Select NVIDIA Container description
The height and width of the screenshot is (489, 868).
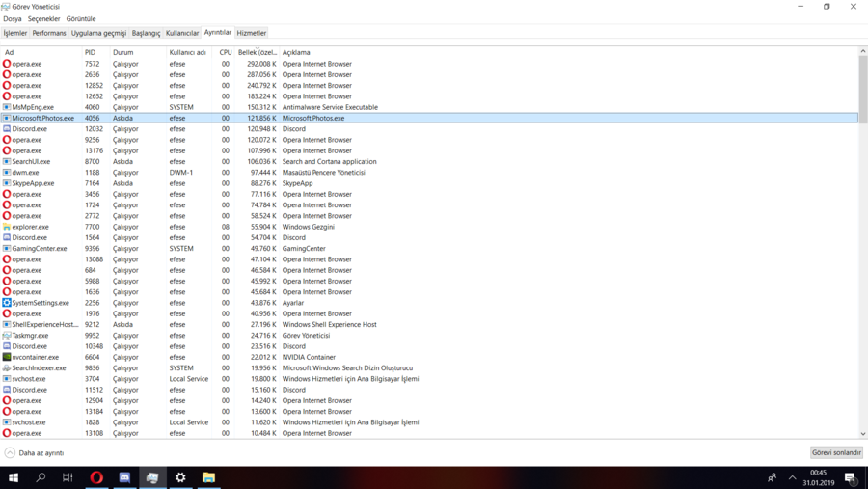(309, 357)
